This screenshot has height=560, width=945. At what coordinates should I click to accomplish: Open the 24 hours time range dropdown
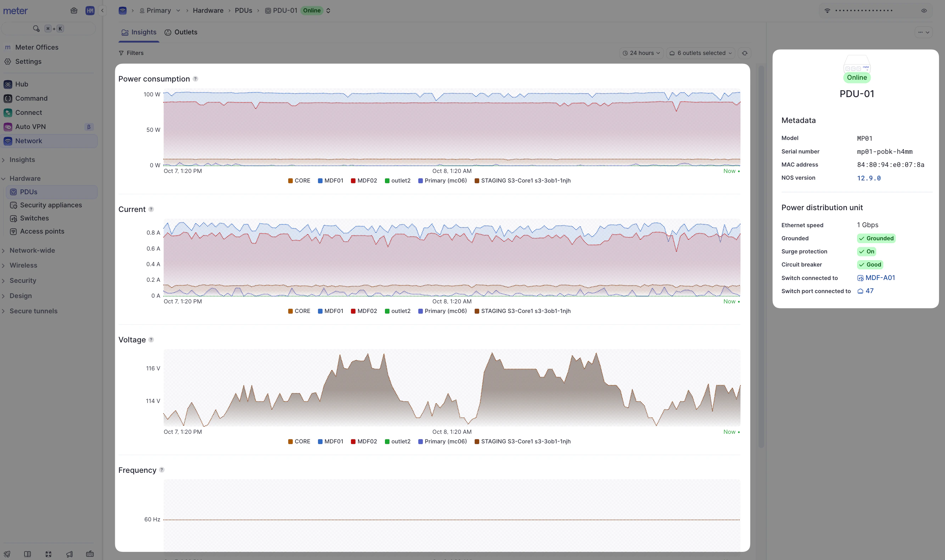point(641,53)
